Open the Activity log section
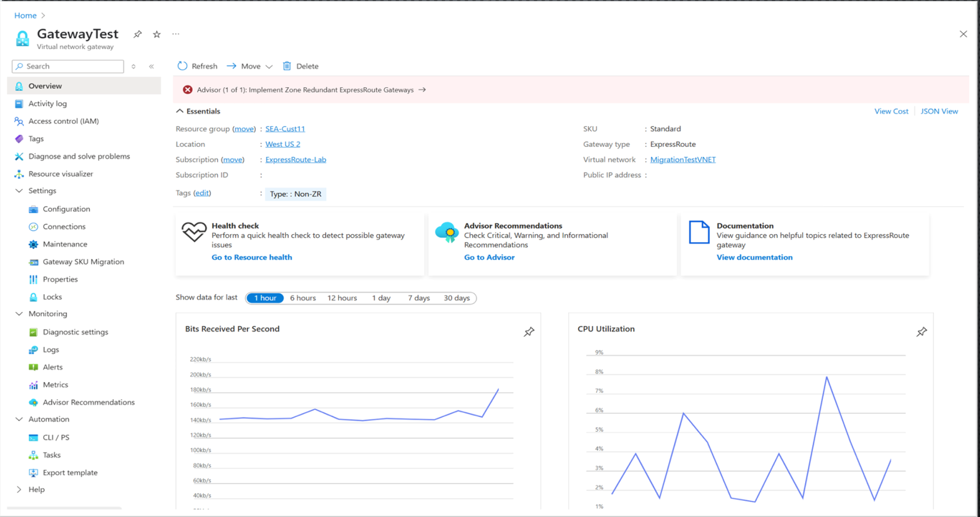Screen dimensions: 980x517 pos(48,103)
